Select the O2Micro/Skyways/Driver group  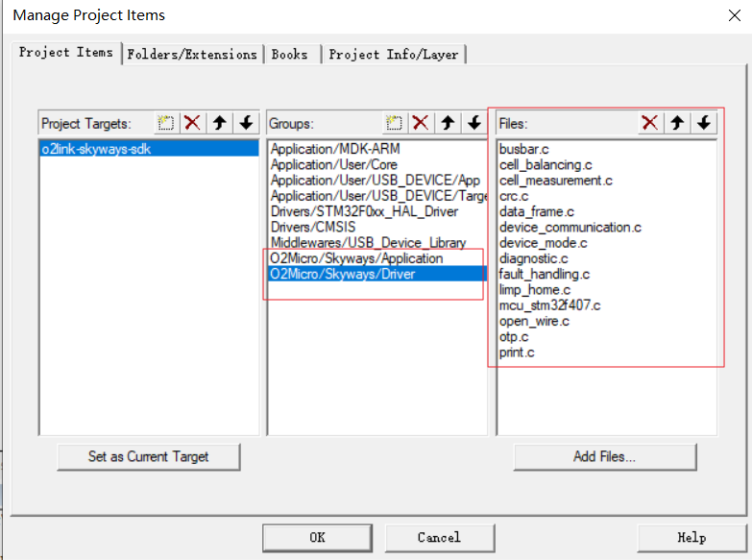tap(377, 274)
